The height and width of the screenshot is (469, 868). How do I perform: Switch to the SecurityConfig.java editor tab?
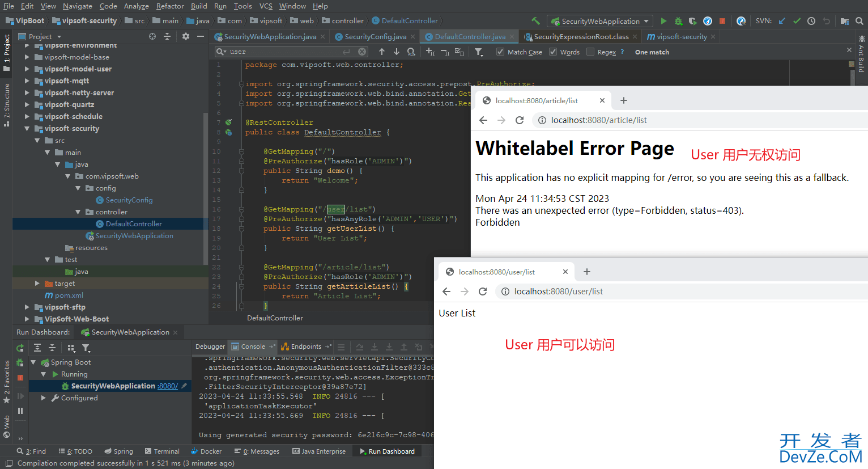pos(375,37)
